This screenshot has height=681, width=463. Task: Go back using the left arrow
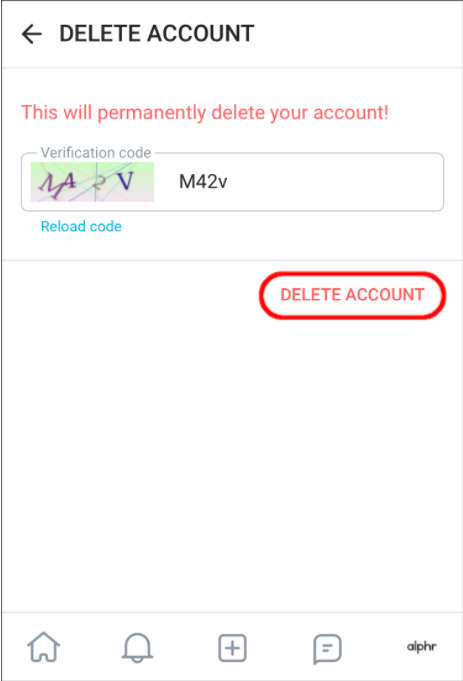tap(32, 34)
